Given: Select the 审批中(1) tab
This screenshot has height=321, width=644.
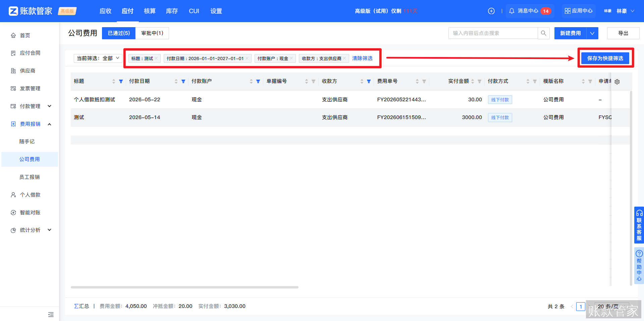Looking at the screenshot, I should [x=152, y=33].
